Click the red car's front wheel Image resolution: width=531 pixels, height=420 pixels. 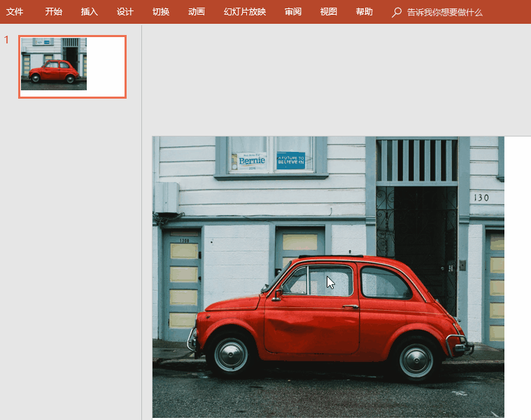tap(231, 355)
